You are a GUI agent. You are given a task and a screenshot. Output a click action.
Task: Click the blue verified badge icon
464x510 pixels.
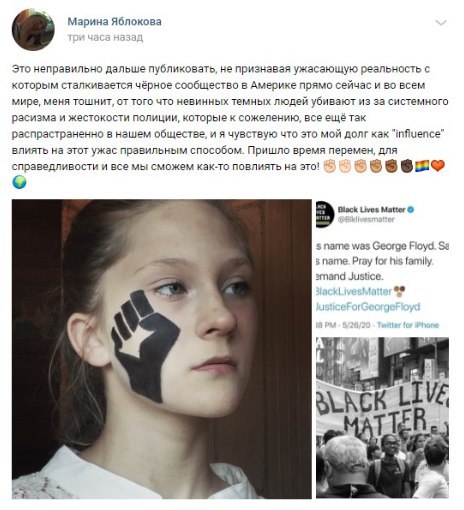[x=411, y=210]
